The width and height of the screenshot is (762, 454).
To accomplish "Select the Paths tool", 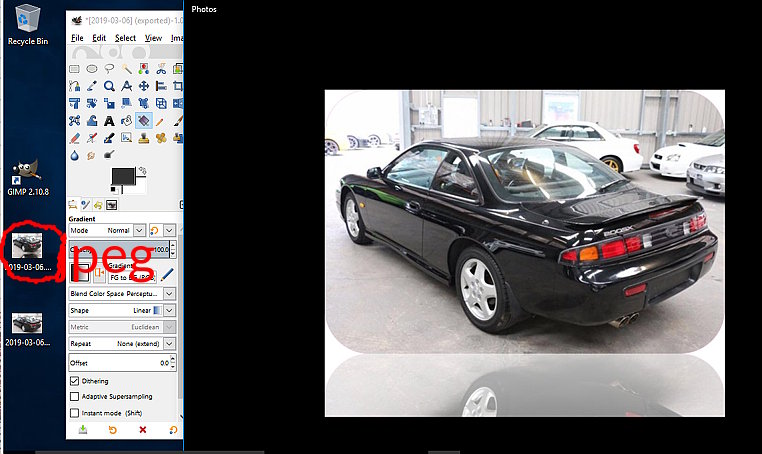I will coord(74,87).
